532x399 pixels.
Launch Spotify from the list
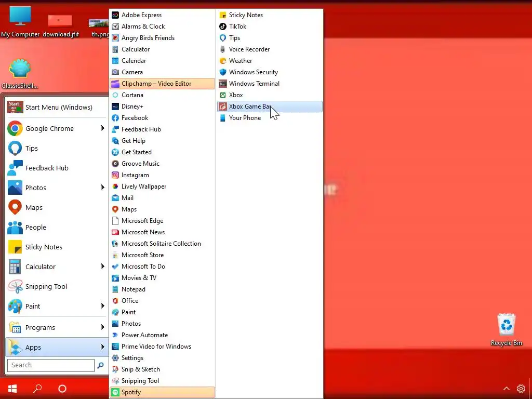click(162, 392)
